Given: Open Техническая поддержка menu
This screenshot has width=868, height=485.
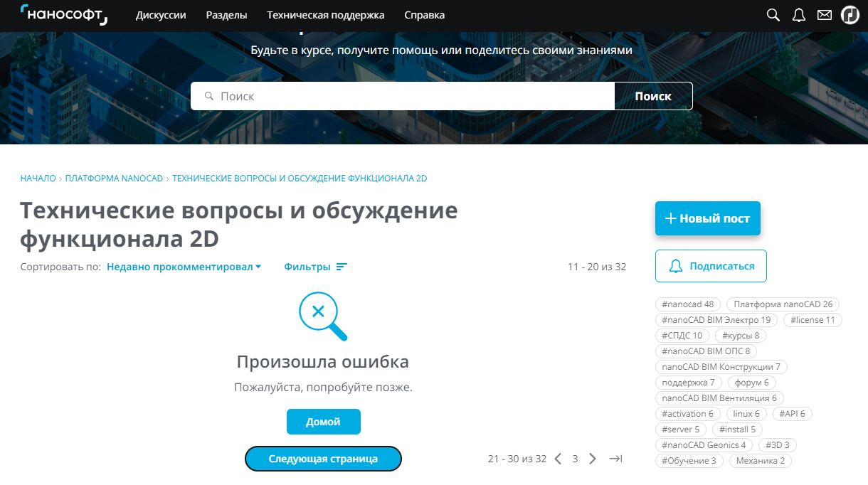Looking at the screenshot, I should click(x=326, y=15).
